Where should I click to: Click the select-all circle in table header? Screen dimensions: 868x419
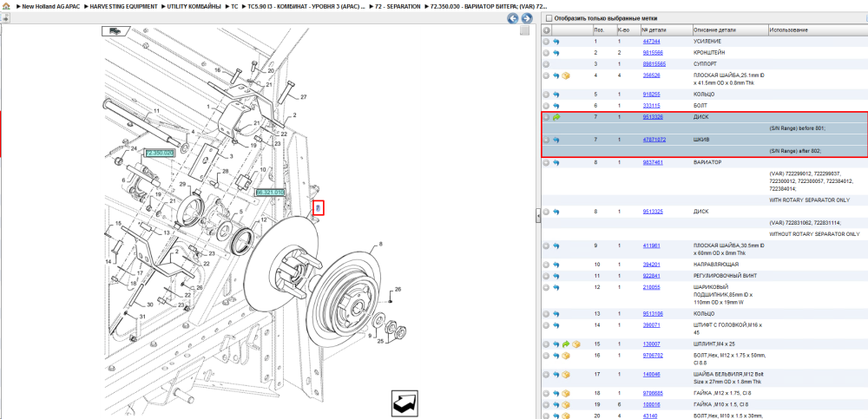click(546, 29)
